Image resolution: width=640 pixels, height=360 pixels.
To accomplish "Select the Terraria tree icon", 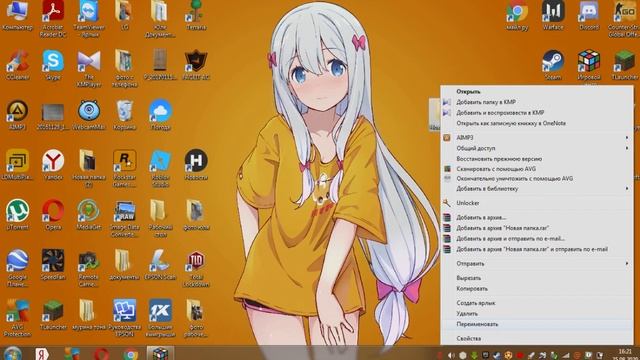I will [196, 16].
